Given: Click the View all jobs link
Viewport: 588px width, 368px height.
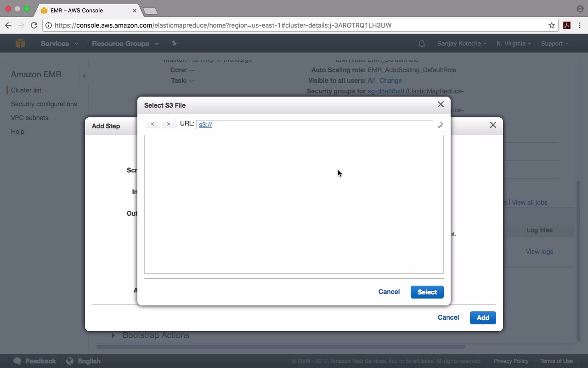Looking at the screenshot, I should (530, 202).
